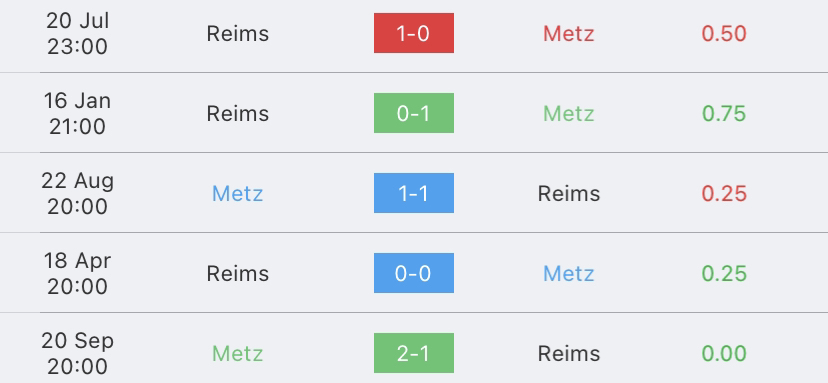Select green Metz in the 16 Jan match
This screenshot has height=383, width=828.
pyautogui.click(x=569, y=113)
